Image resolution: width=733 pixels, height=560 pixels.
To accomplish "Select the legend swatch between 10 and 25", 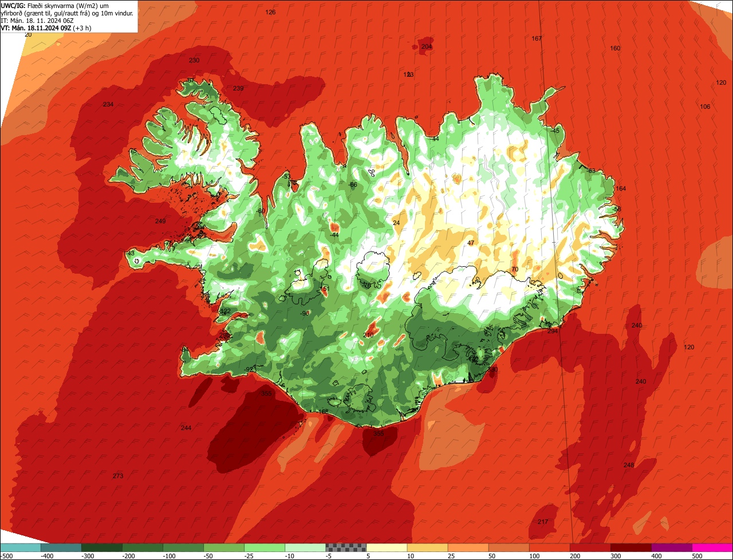I will point(427,547).
